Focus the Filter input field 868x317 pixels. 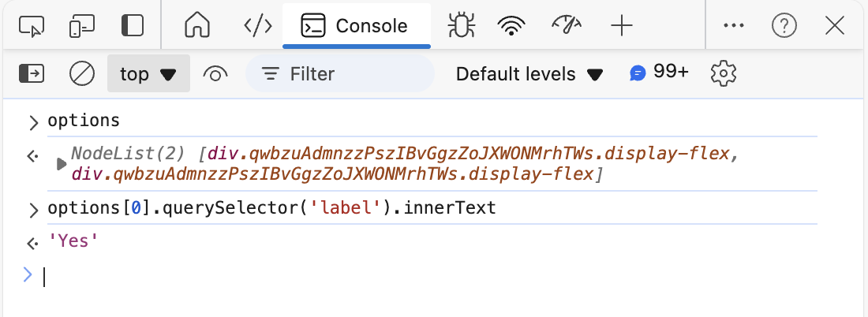coord(340,73)
